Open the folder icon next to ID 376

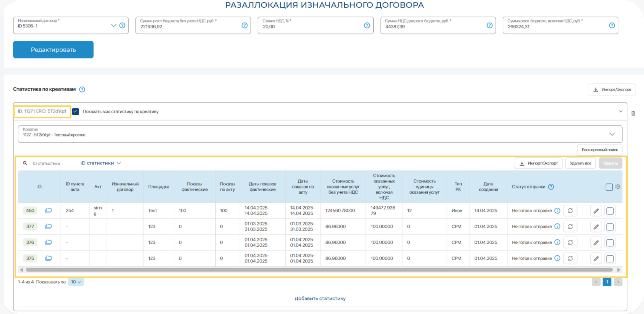[x=48, y=242]
